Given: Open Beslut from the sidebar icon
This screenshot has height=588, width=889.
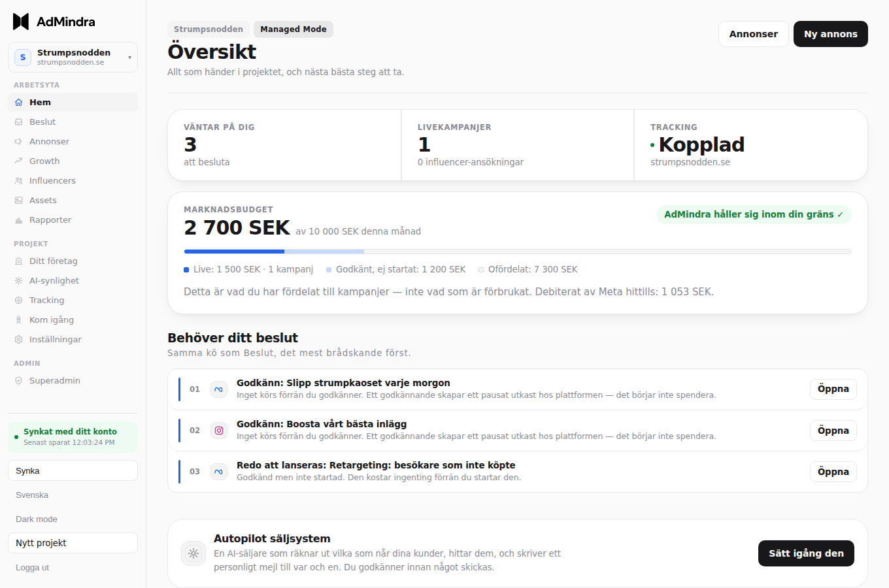Looking at the screenshot, I should click(x=18, y=122).
